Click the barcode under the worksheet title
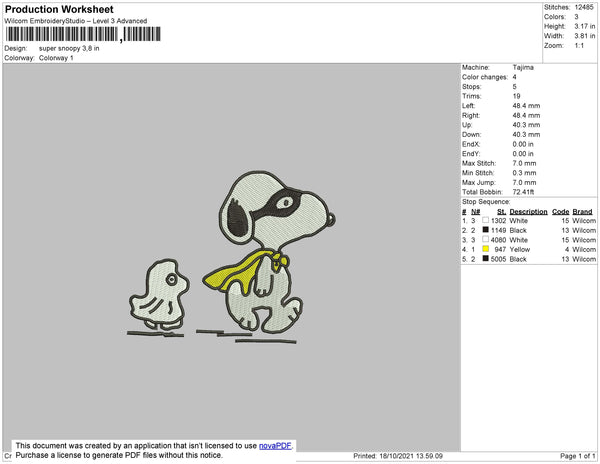The width and height of the screenshot is (600, 464). (83, 34)
